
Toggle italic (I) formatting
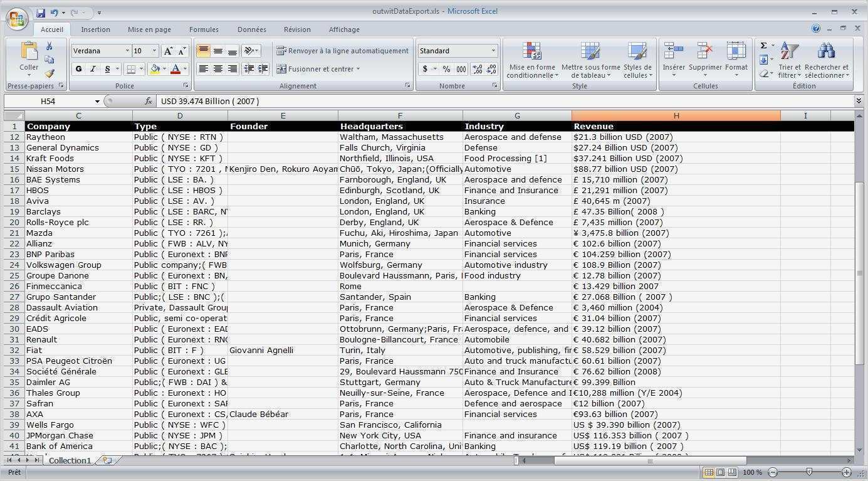coord(93,69)
